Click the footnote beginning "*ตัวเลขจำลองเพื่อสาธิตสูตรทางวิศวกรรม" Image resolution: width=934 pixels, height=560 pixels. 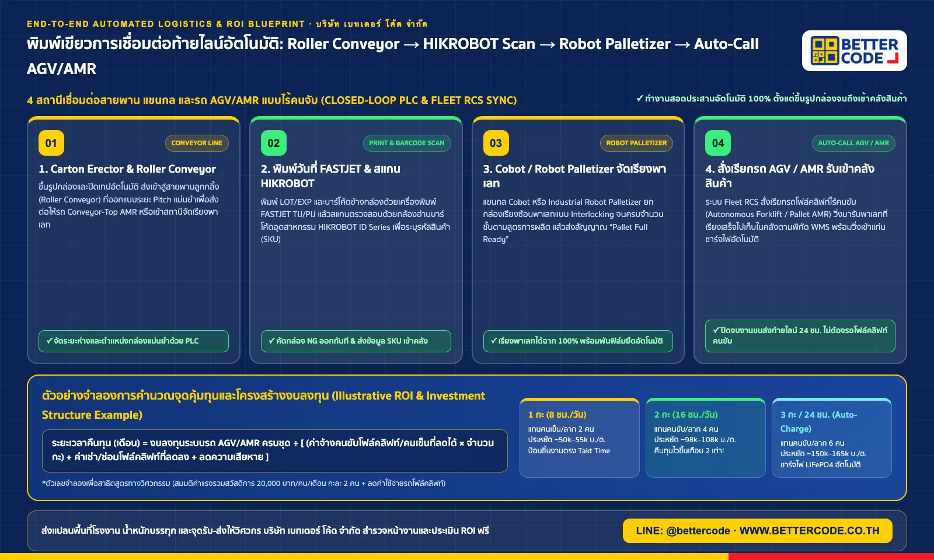(x=244, y=484)
